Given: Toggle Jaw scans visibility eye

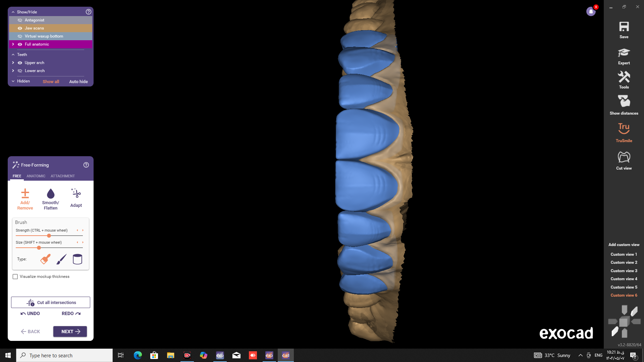Looking at the screenshot, I should click(20, 28).
